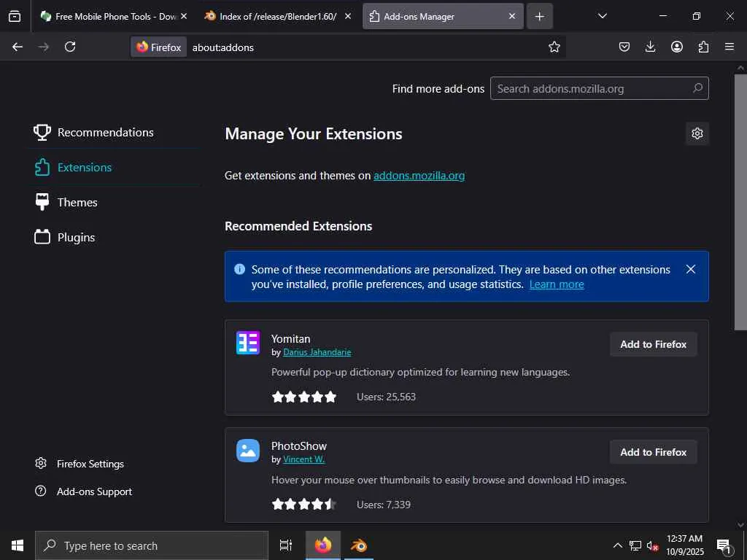Open Windows Start menu
The width and height of the screenshot is (747, 560).
(x=18, y=545)
